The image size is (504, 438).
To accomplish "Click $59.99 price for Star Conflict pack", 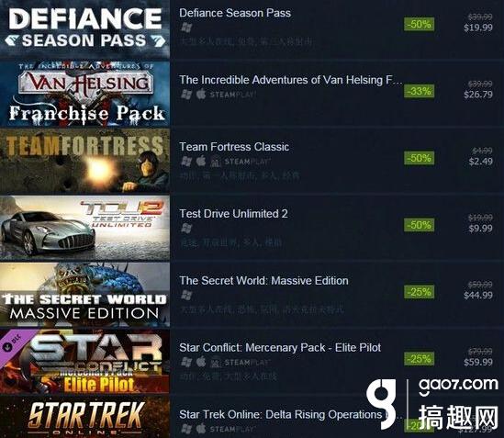I will click(x=478, y=362).
